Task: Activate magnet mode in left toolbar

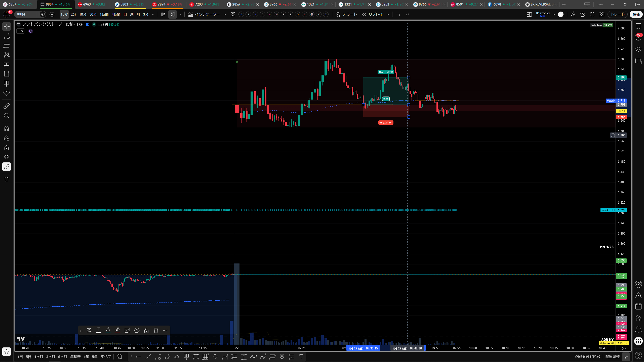Action: (x=7, y=128)
